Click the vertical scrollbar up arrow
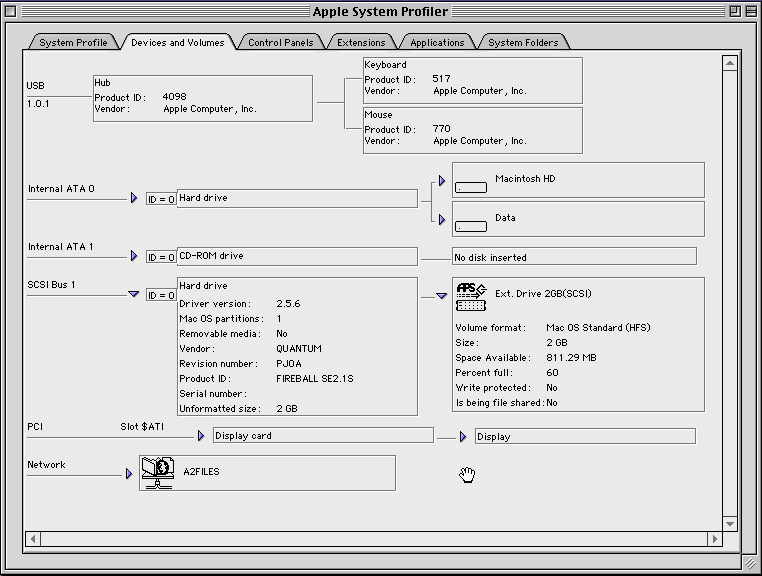762x576 pixels. pyautogui.click(x=730, y=63)
